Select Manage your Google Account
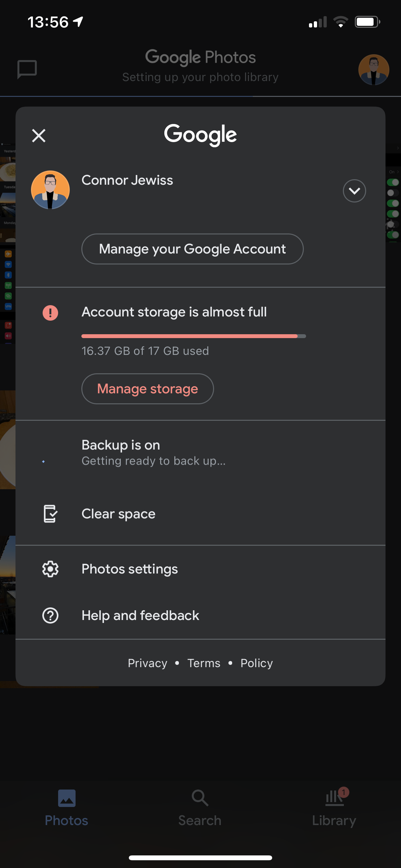The width and height of the screenshot is (401, 868). click(x=192, y=249)
